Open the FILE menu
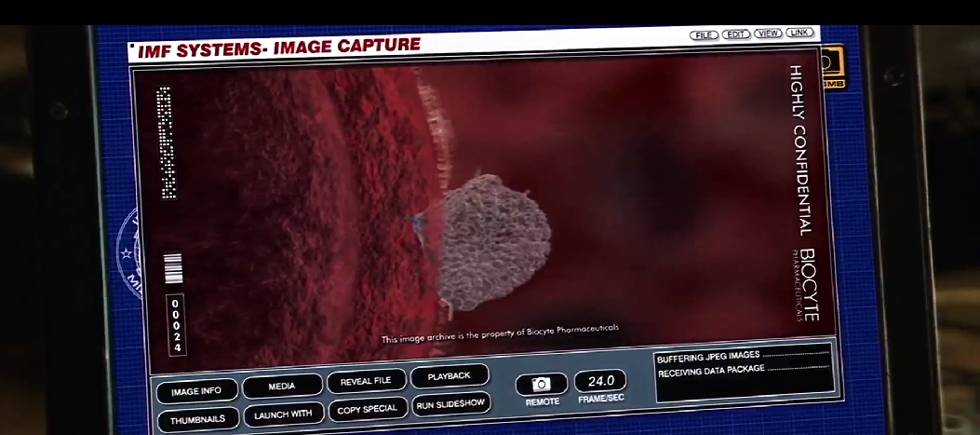This screenshot has height=435, width=980. (x=704, y=35)
